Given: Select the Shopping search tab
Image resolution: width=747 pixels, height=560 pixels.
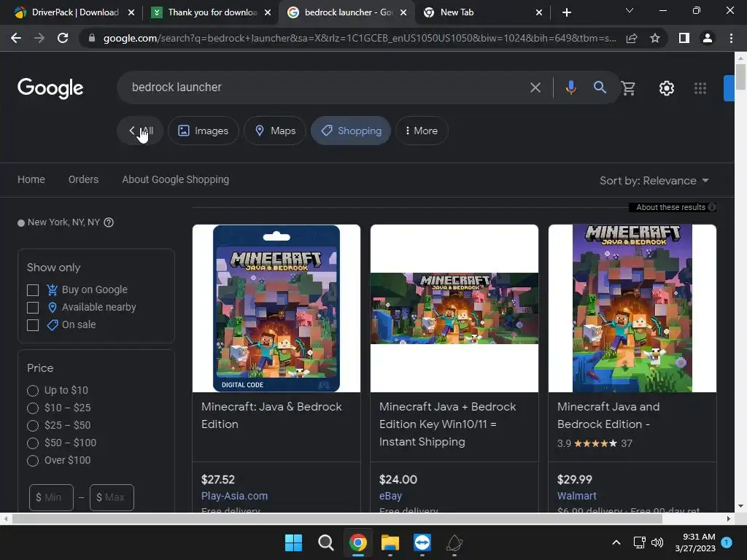Looking at the screenshot, I should (x=351, y=131).
